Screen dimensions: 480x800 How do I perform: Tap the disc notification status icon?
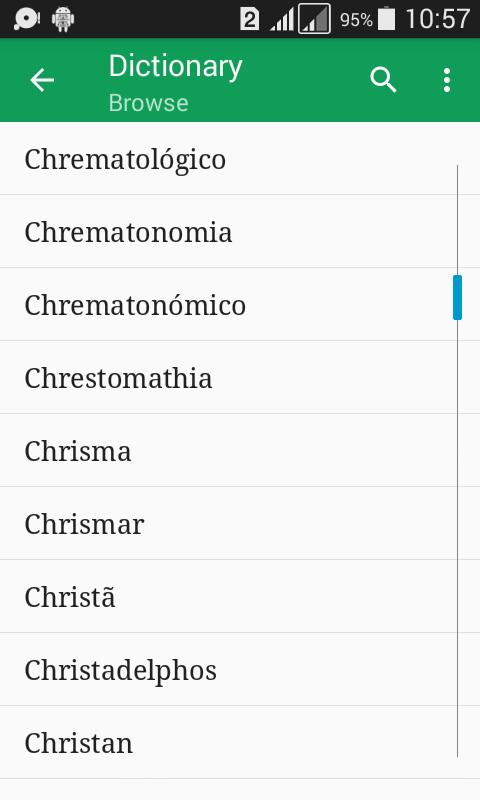click(x=27, y=19)
